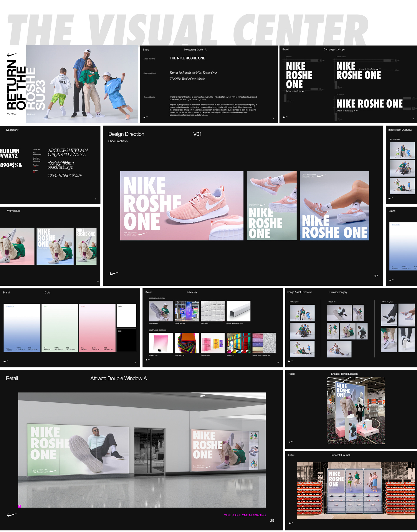
Task: Select the Black color swatch
Action: tap(126, 340)
